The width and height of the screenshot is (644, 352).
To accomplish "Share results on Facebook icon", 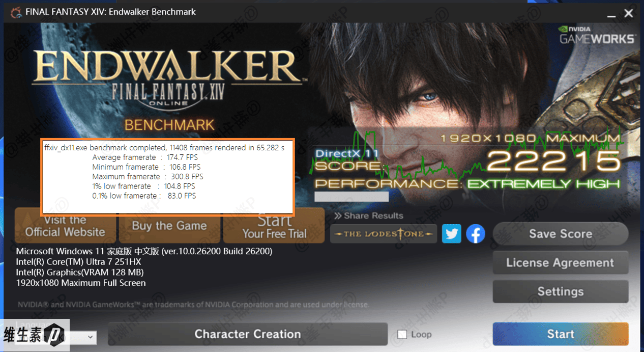I will pos(476,234).
